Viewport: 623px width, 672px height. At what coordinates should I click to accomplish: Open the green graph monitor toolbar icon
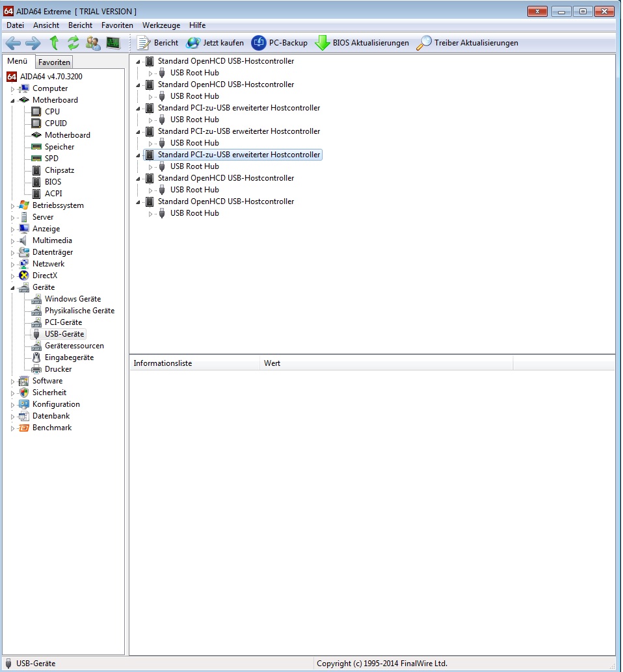pyautogui.click(x=113, y=43)
